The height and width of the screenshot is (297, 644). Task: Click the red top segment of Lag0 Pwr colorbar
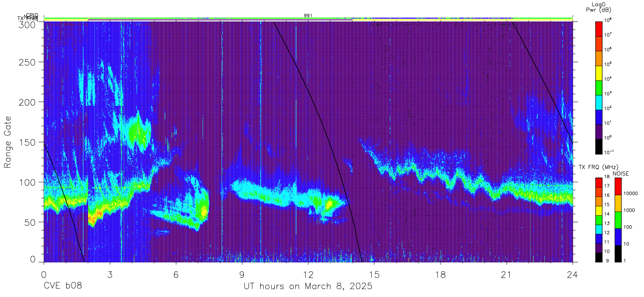[599, 28]
